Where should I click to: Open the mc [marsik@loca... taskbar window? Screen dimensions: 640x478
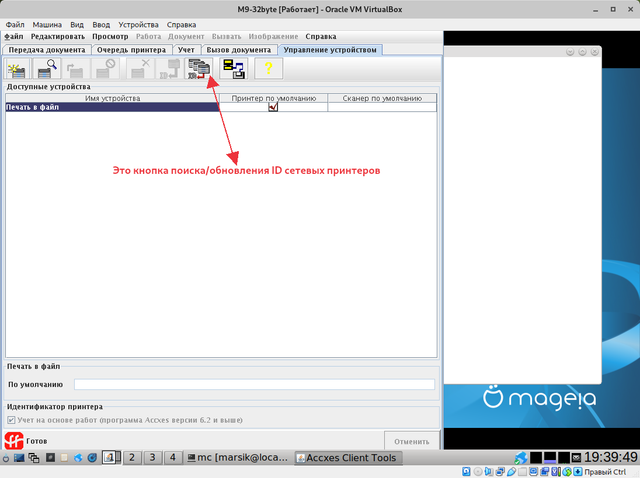pyautogui.click(x=237, y=458)
